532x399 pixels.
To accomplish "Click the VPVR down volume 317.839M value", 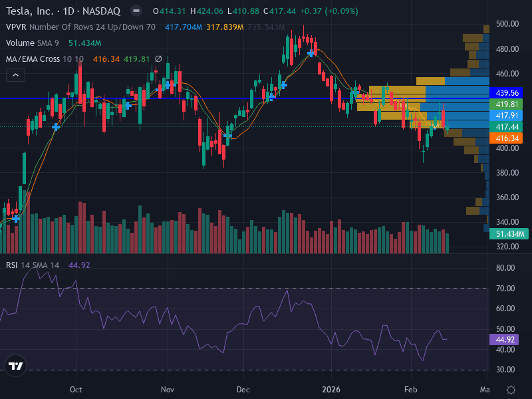I will pos(225,27).
